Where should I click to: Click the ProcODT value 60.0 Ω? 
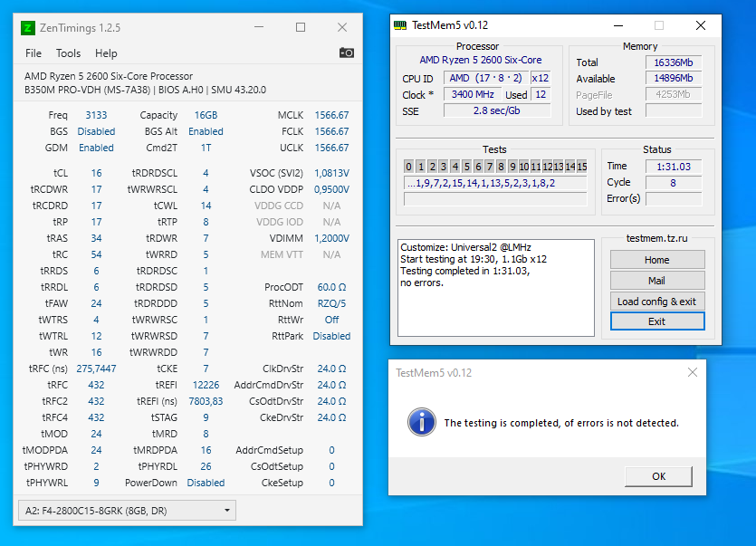coord(331,287)
